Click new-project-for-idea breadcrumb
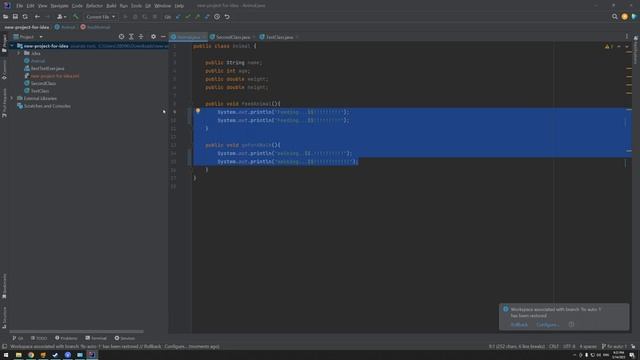The width and height of the screenshot is (640, 360). tap(27, 27)
